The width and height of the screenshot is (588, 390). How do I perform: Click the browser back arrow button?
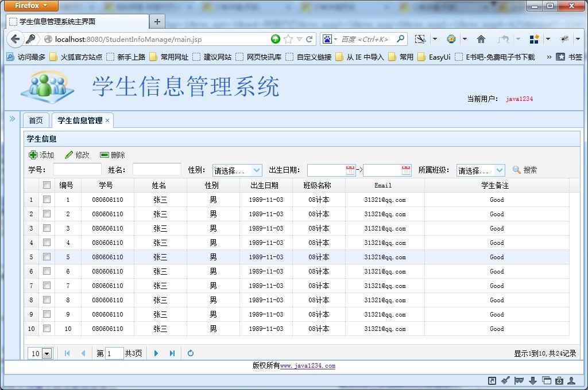click(16, 39)
